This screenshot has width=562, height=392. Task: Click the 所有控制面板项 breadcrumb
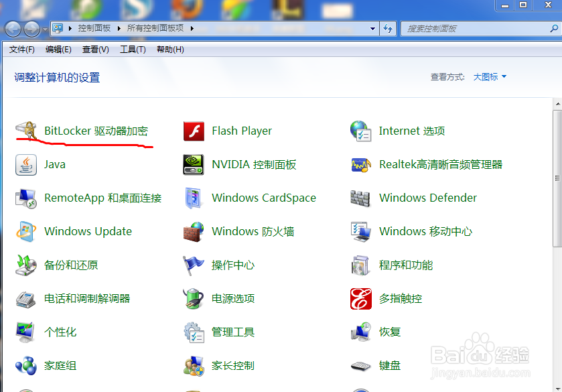pos(155,28)
